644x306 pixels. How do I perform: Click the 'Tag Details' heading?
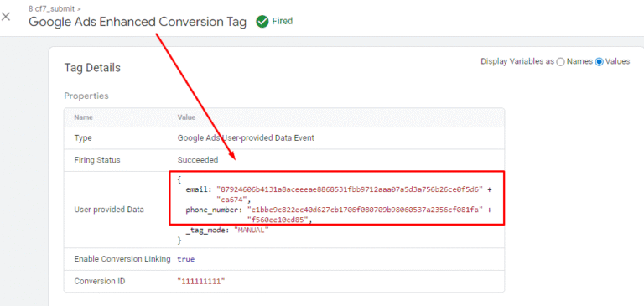[92, 68]
